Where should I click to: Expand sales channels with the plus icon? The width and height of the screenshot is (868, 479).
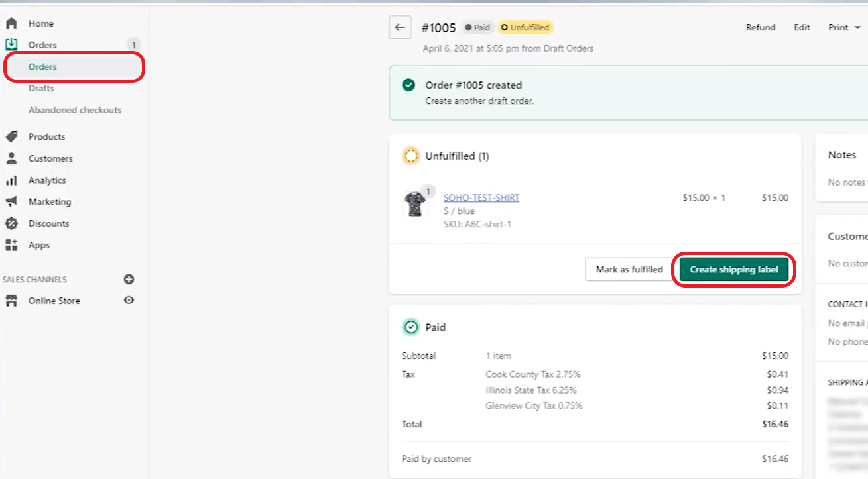129,279
